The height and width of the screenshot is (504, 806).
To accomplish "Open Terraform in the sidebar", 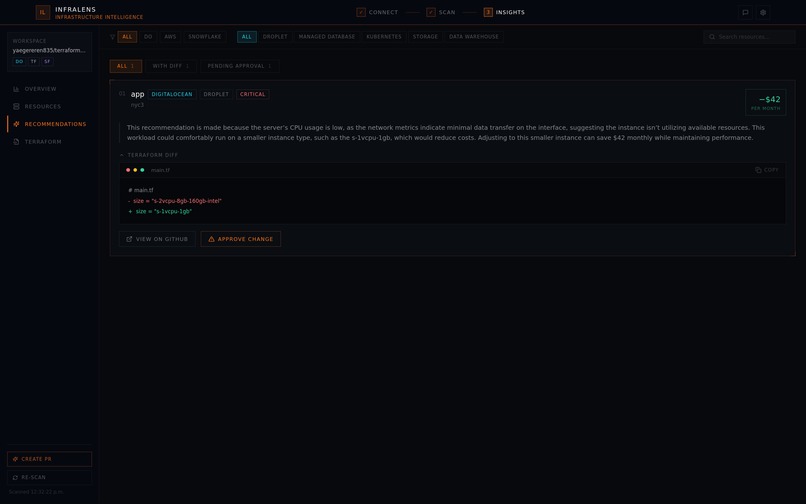I will pos(49,141).
